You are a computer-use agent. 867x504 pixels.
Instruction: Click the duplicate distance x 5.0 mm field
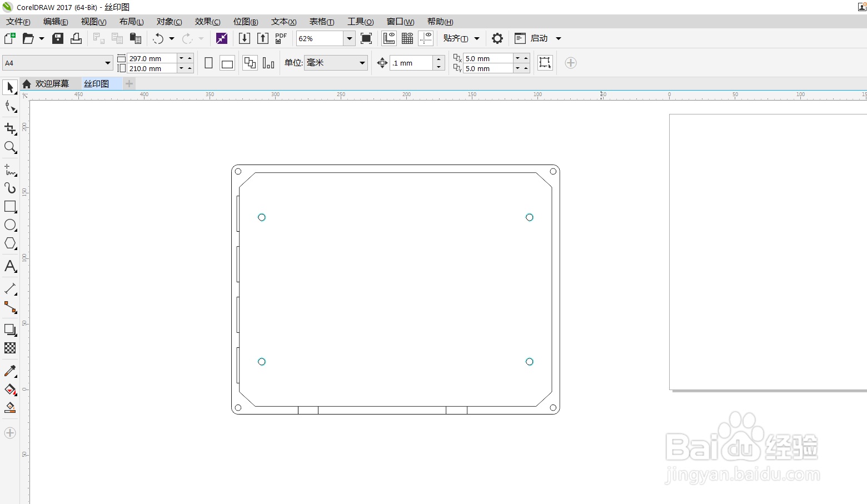pos(488,58)
